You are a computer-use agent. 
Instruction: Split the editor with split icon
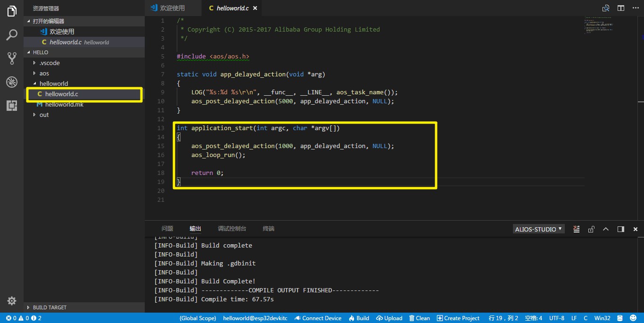tap(620, 8)
